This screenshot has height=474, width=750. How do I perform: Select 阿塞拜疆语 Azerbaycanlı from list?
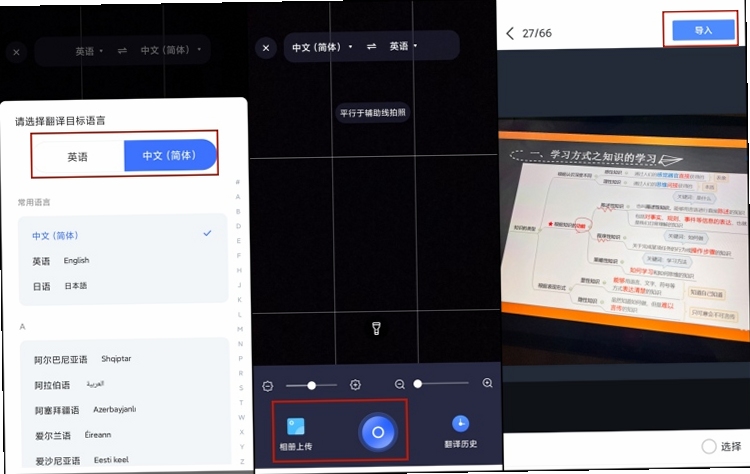coord(124,410)
